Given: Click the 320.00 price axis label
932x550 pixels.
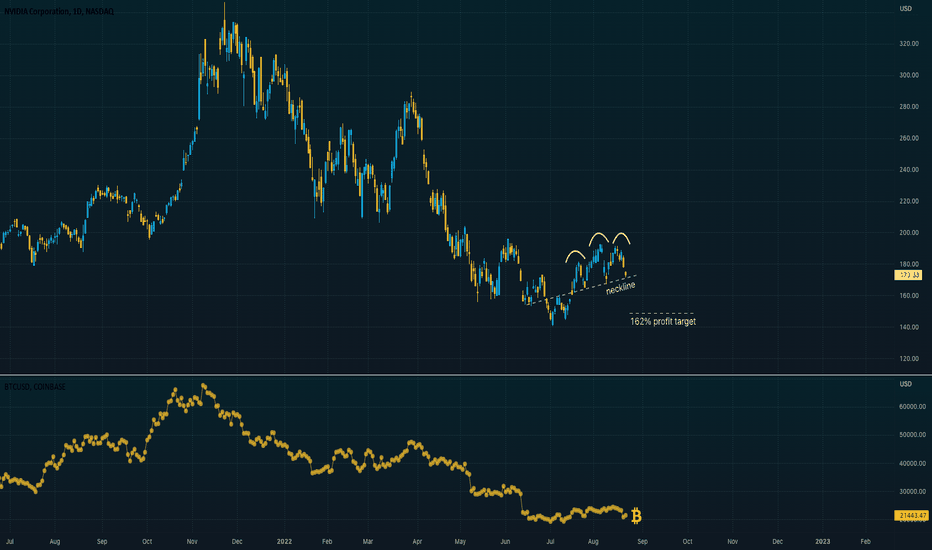Looking at the screenshot, I should (x=909, y=44).
